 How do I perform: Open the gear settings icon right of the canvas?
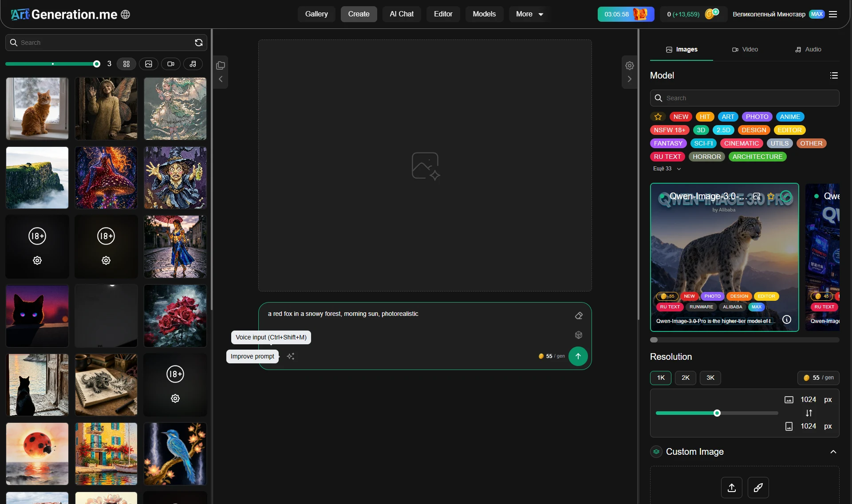point(630,66)
